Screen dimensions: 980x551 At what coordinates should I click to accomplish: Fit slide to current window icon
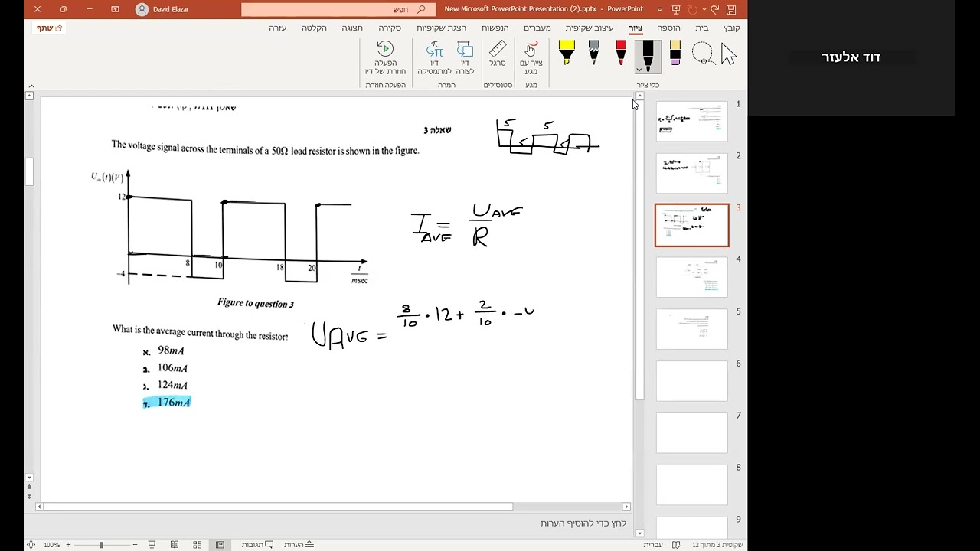point(31,545)
